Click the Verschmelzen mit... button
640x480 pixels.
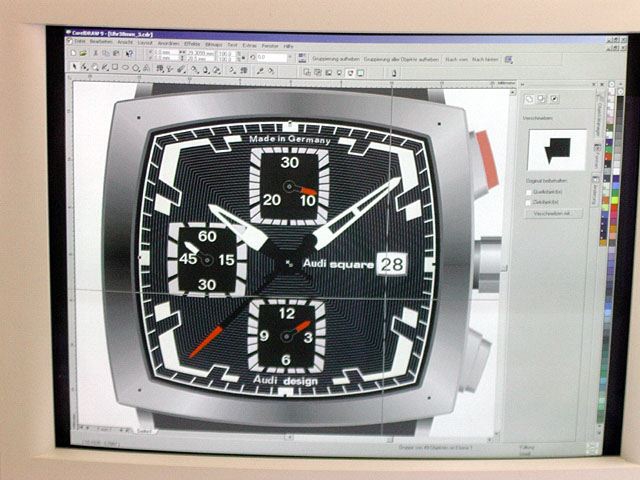[553, 213]
